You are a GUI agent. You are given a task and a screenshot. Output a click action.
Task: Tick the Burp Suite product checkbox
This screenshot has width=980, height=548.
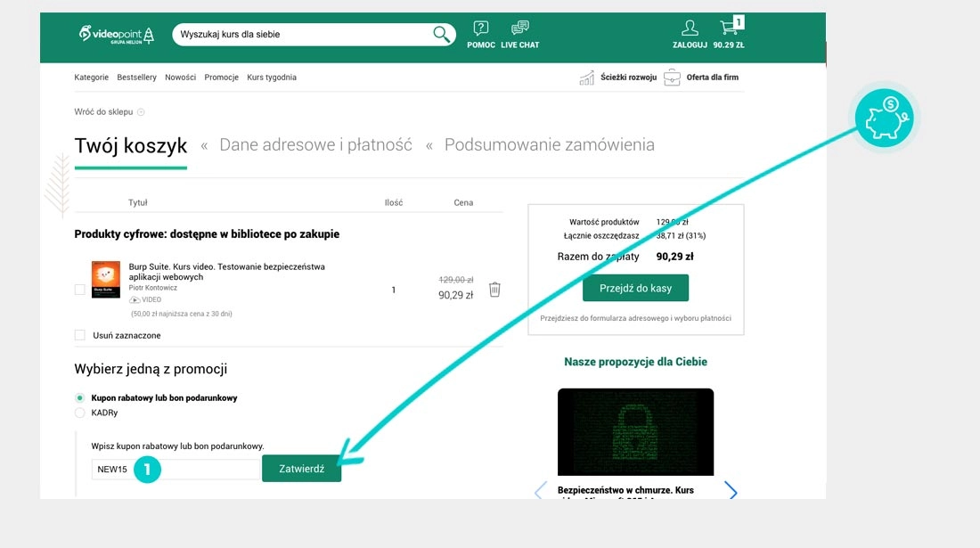click(80, 290)
